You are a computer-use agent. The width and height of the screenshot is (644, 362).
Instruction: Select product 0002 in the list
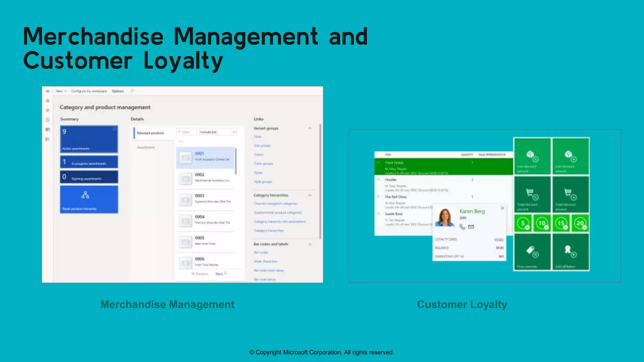tap(206, 179)
